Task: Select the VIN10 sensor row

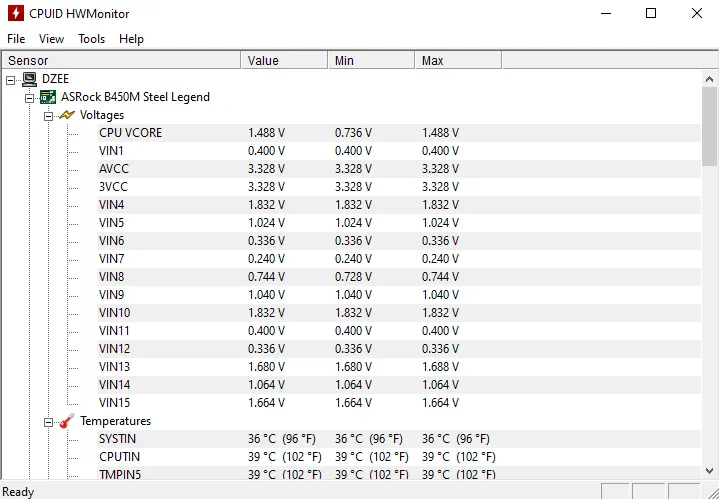Action: [399, 313]
